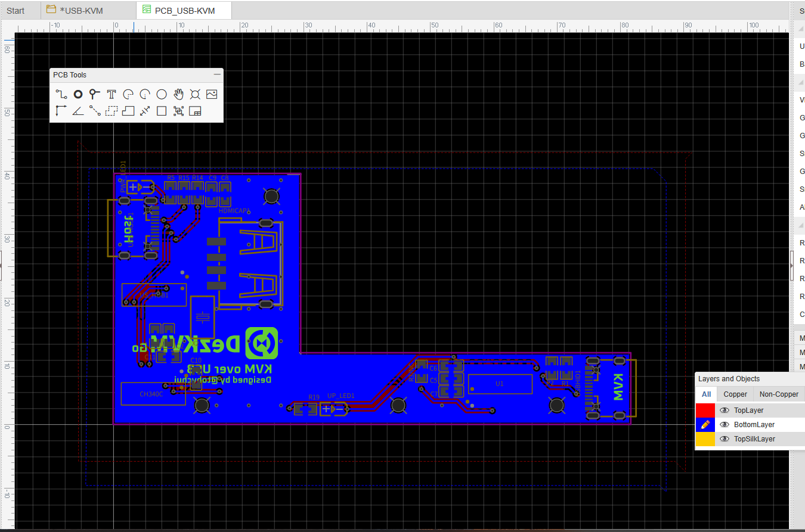The height and width of the screenshot is (532, 805).
Task: Collapse the right panel handle
Action: (x=792, y=265)
